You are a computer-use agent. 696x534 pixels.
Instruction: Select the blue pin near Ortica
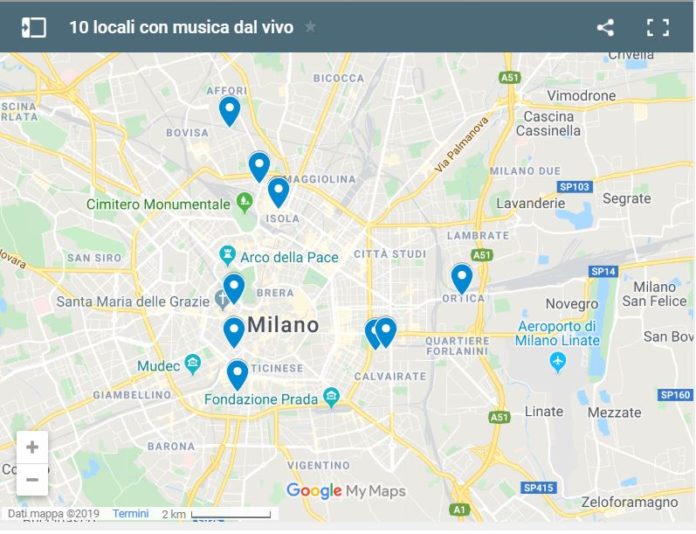click(x=462, y=279)
